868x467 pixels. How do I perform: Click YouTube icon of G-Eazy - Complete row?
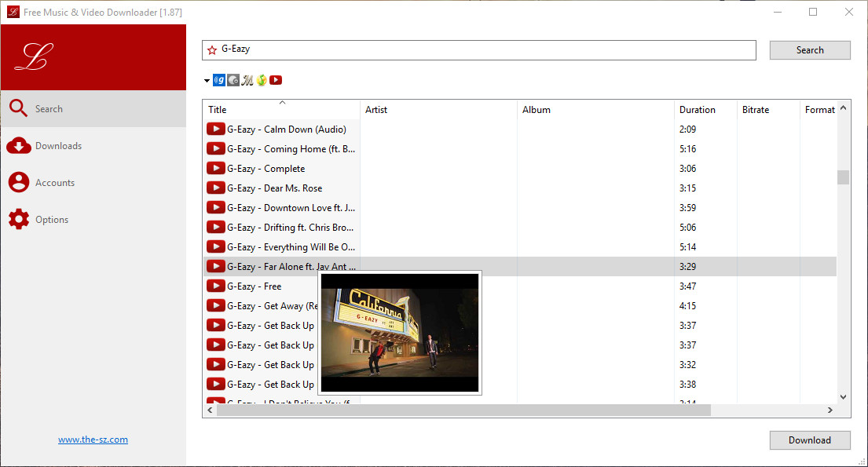(x=216, y=168)
